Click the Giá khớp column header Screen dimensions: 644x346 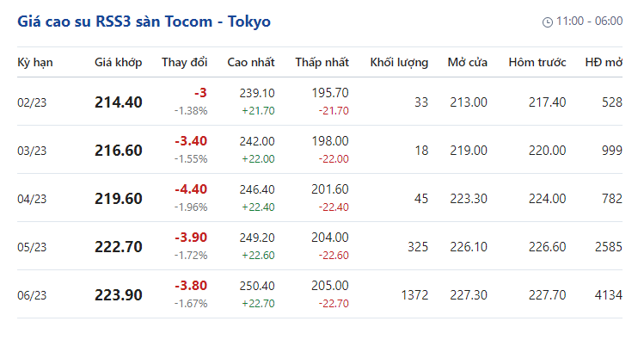click(119, 63)
